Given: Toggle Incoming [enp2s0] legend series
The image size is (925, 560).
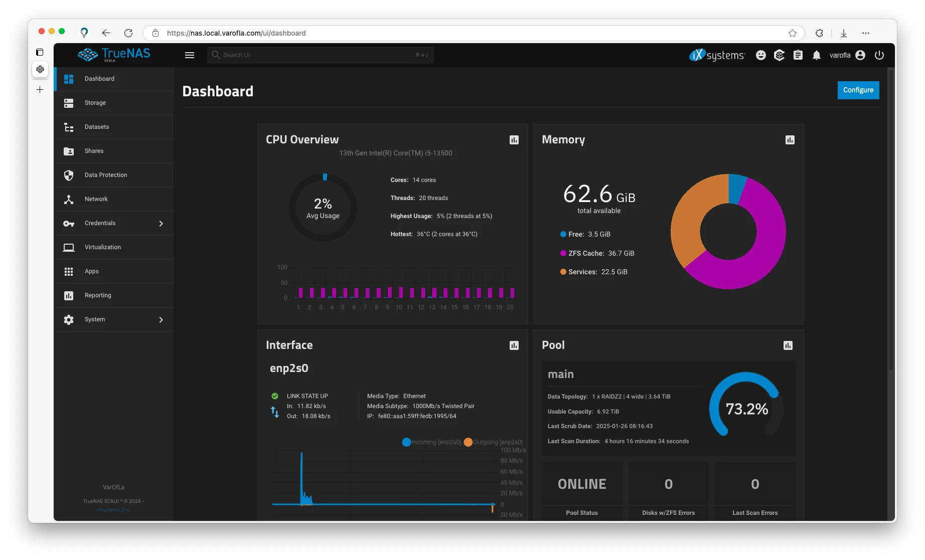Looking at the screenshot, I should 431,442.
